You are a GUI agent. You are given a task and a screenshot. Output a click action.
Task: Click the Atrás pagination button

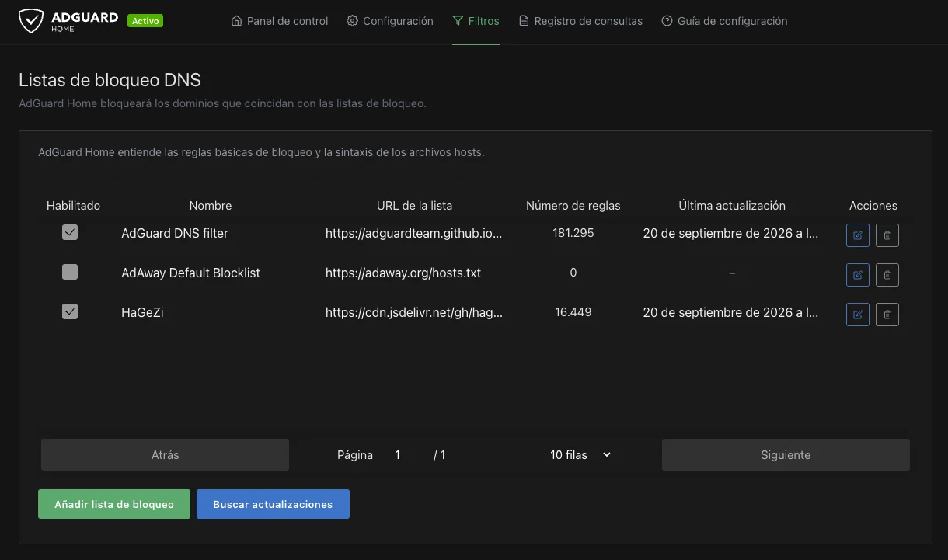click(x=165, y=455)
